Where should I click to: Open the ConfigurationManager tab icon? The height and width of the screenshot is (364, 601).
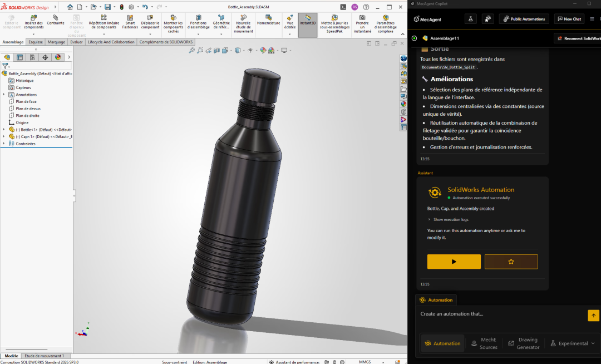click(x=32, y=57)
